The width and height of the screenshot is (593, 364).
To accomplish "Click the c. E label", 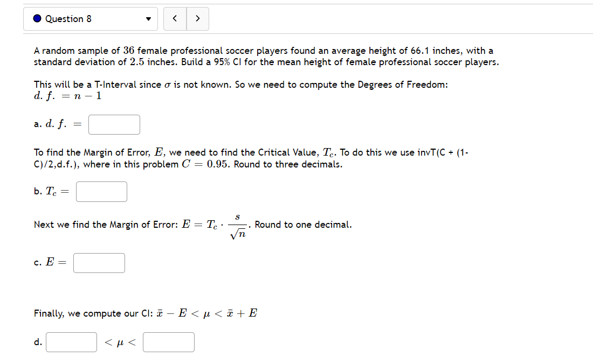I will [x=47, y=263].
